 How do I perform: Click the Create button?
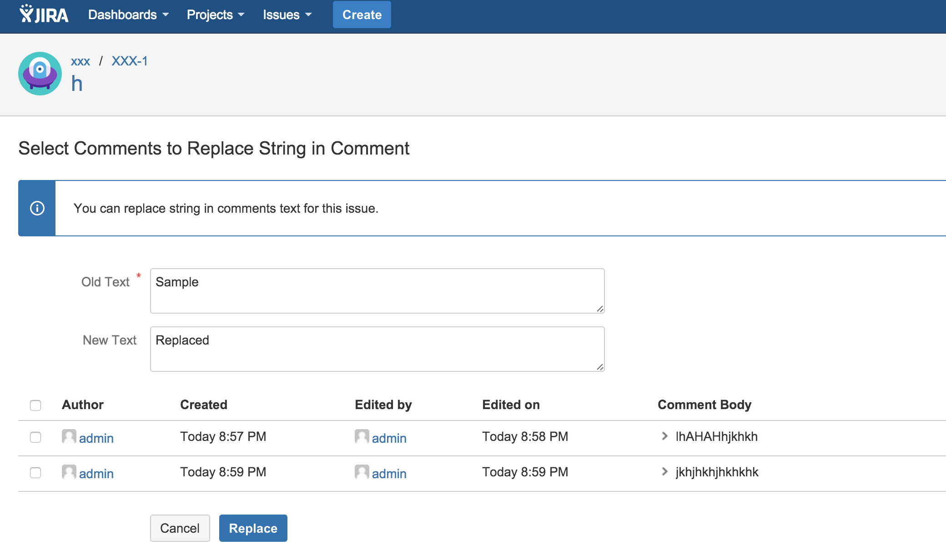[362, 15]
